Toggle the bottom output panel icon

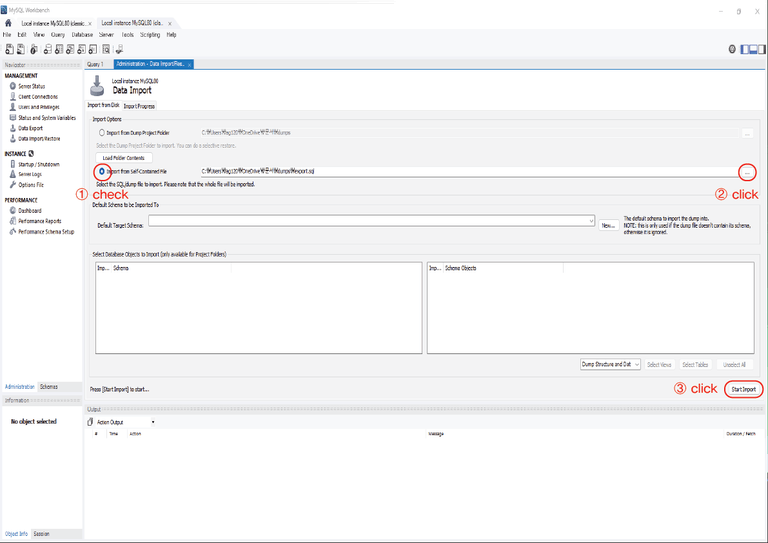(753, 49)
